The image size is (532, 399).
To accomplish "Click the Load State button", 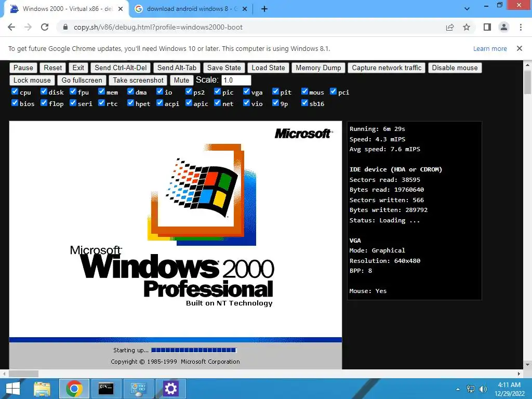I will click(268, 68).
